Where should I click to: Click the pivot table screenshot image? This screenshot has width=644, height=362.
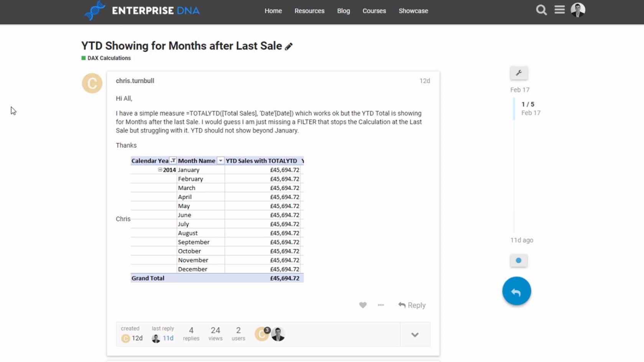point(217,219)
